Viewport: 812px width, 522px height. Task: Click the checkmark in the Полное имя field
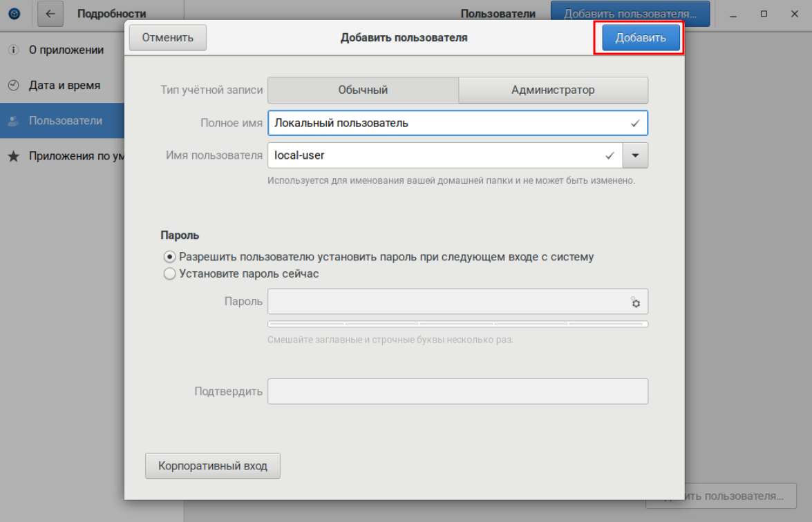[x=635, y=124]
